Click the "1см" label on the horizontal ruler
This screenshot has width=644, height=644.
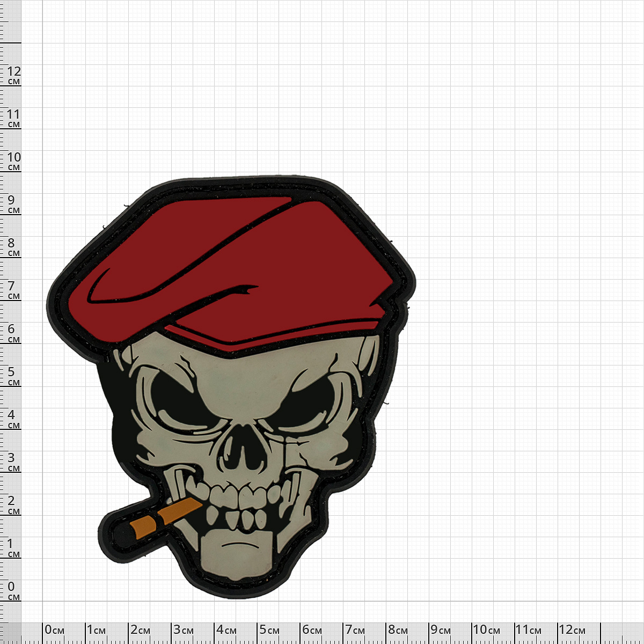pos(97,630)
